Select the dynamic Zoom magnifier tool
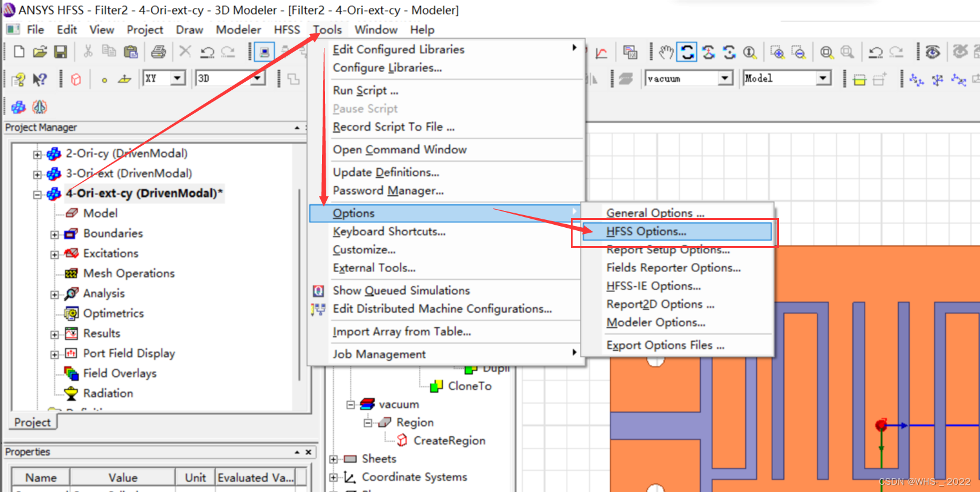980x492 pixels. 750,52
